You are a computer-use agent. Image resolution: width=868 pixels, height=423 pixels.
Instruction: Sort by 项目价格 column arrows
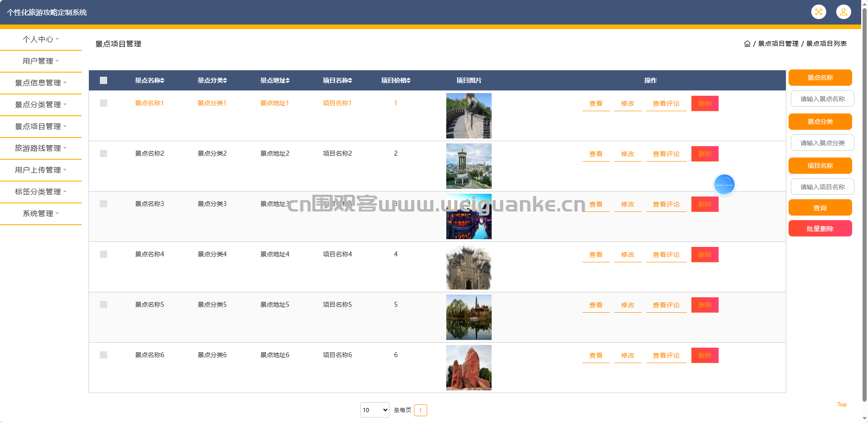point(409,81)
